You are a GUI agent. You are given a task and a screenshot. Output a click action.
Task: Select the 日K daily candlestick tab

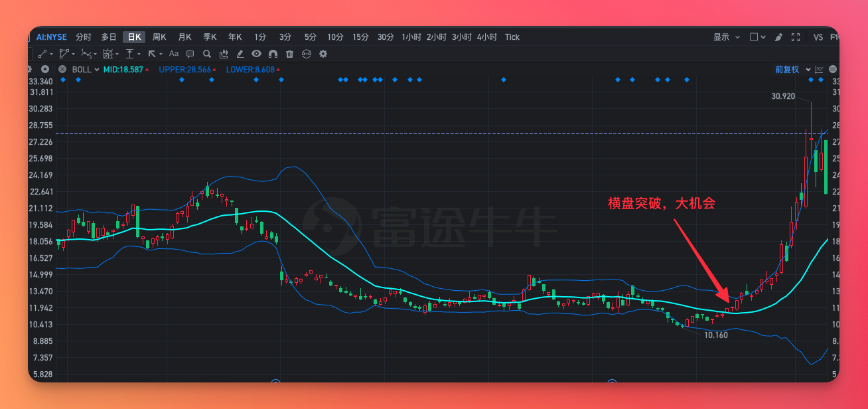[134, 37]
